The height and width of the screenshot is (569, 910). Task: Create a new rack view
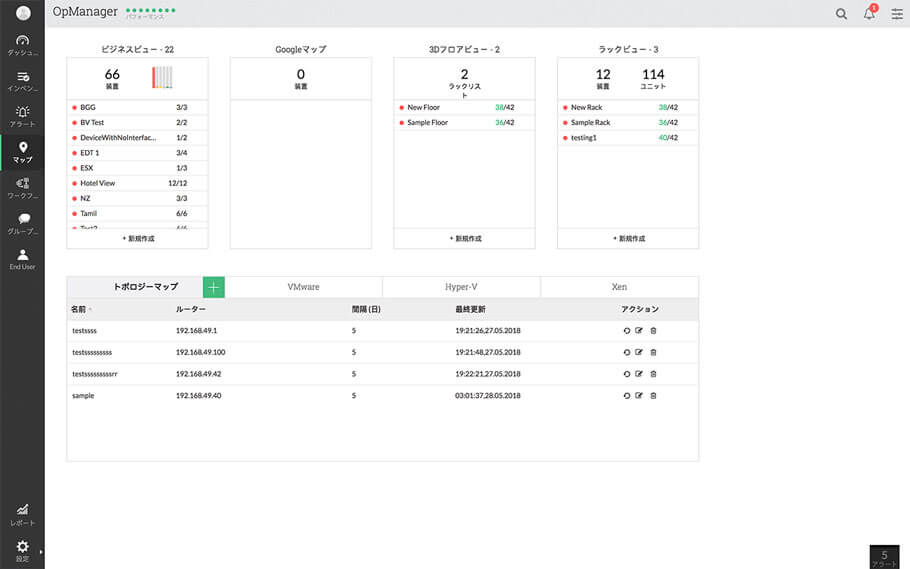pos(629,239)
